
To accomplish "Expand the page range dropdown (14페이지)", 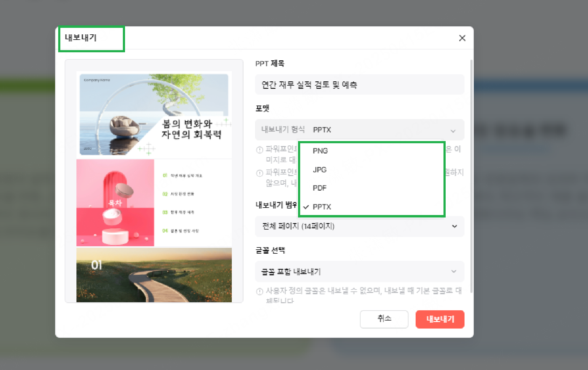I will point(360,226).
